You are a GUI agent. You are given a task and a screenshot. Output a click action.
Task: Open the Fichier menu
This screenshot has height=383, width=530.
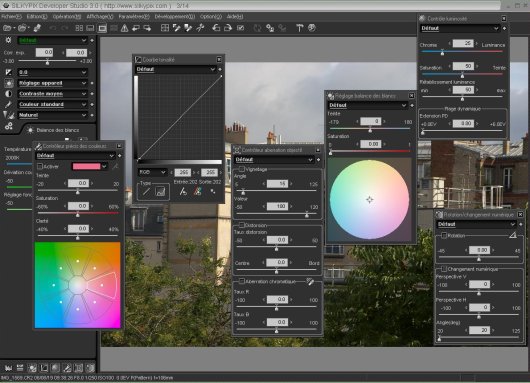(11, 17)
